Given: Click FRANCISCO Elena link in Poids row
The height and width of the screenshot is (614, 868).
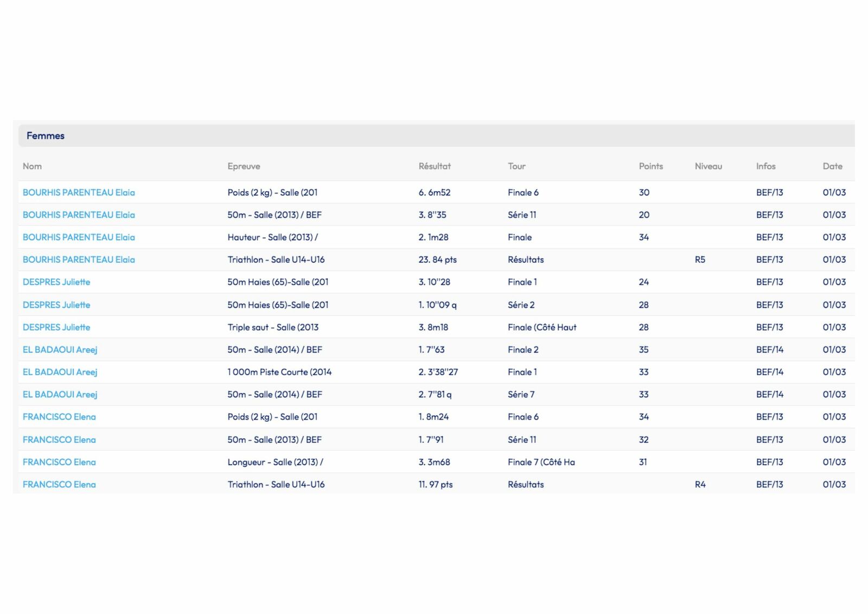Looking at the screenshot, I should pos(59,417).
